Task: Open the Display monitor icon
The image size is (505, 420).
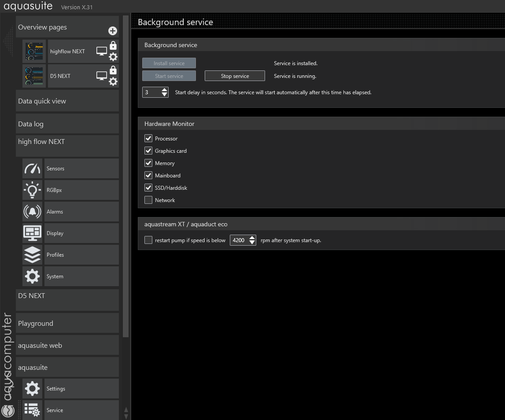Action: (33, 233)
